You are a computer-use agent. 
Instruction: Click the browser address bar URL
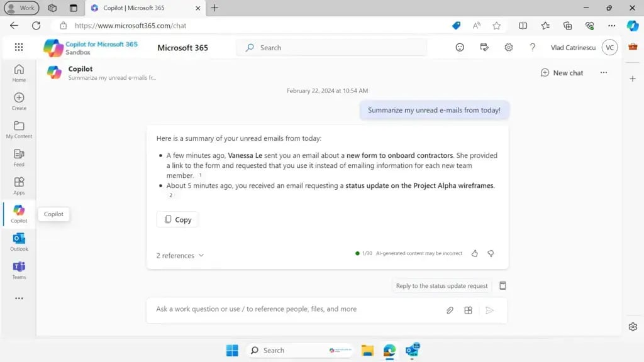pyautogui.click(x=130, y=25)
